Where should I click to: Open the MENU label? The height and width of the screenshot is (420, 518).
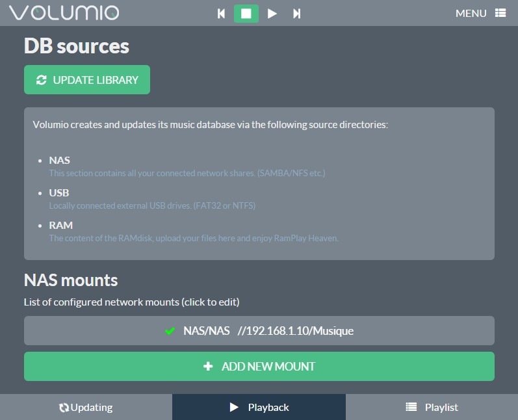(471, 13)
